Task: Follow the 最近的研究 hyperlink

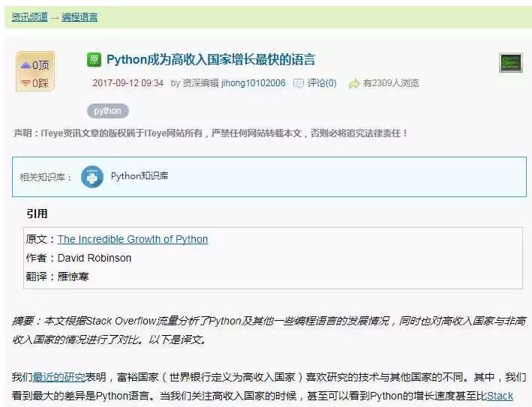Action: click(59, 377)
